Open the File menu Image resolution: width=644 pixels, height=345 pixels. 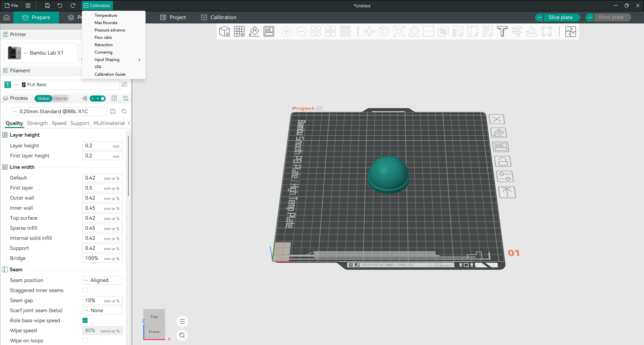click(12, 6)
